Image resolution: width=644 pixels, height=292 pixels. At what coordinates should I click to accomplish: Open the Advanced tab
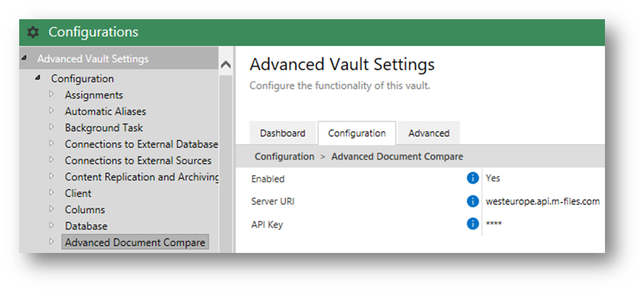(429, 133)
